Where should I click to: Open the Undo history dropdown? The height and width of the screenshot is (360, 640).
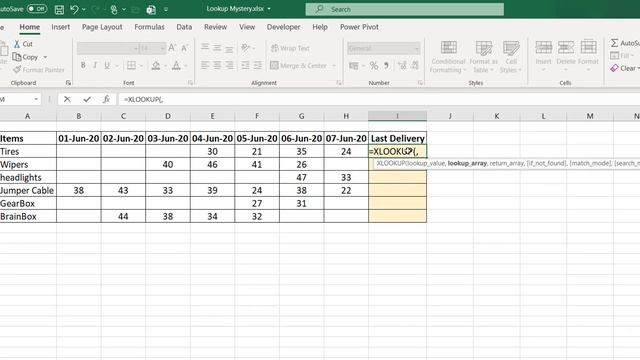[84, 9]
